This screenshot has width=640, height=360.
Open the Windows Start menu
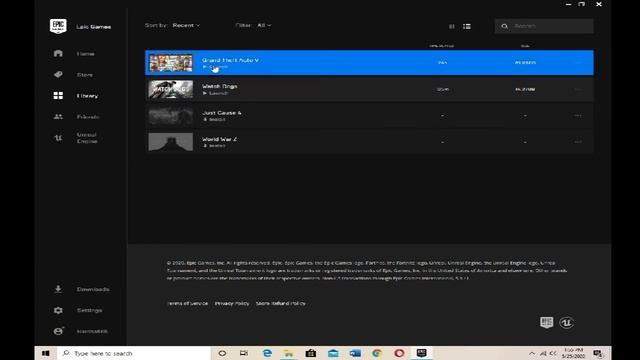45,353
